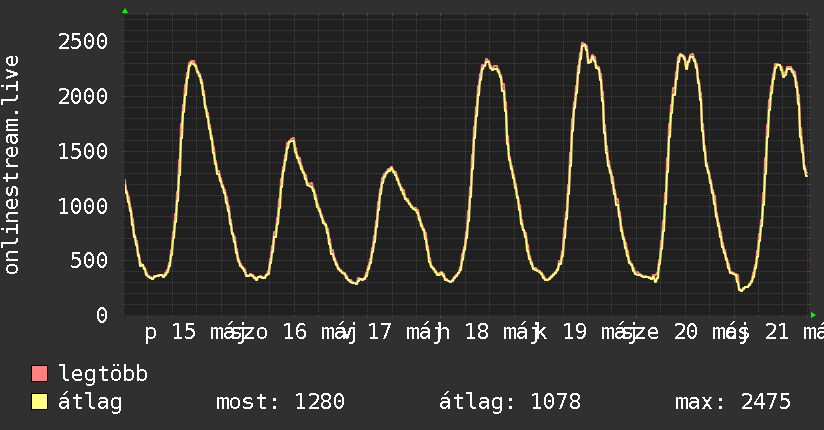Click the átlag: 1078 statistic

pos(510,402)
